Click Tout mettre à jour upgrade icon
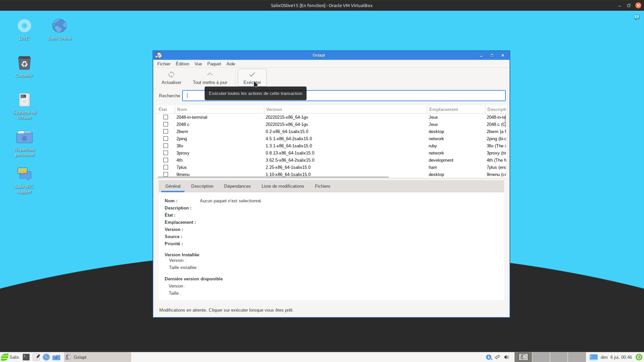The image size is (644, 362). [x=210, y=74]
